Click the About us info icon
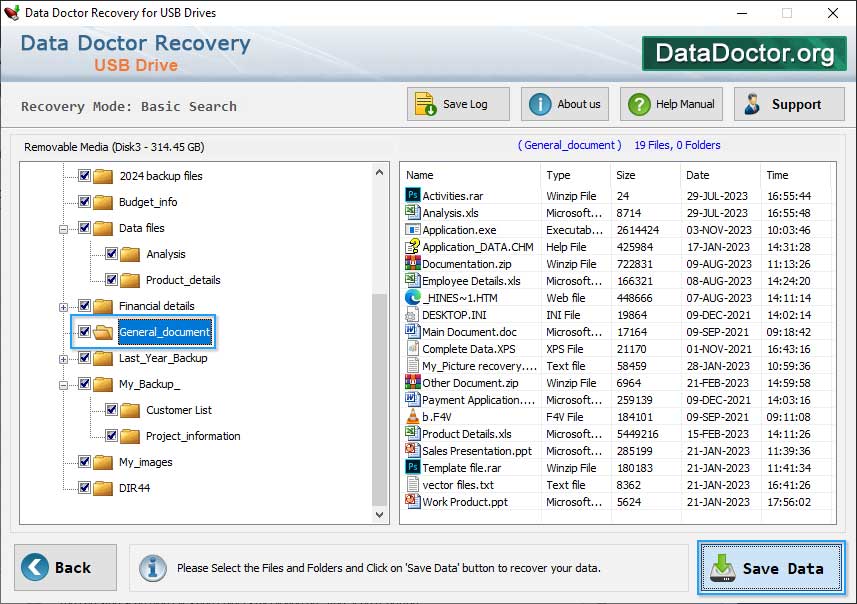 [540, 104]
